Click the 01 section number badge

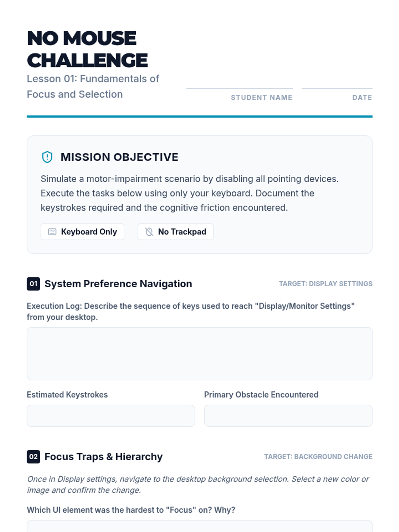[33, 284]
